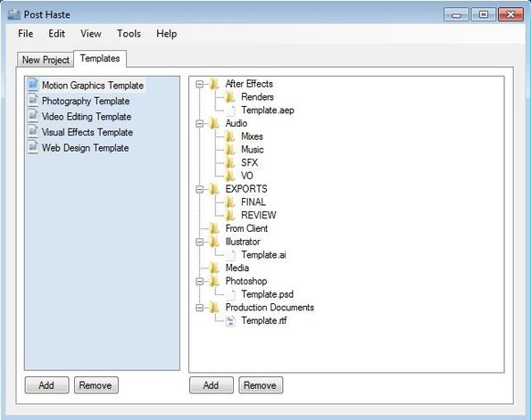
Task: Collapse the Audio tree node
Action: point(200,124)
